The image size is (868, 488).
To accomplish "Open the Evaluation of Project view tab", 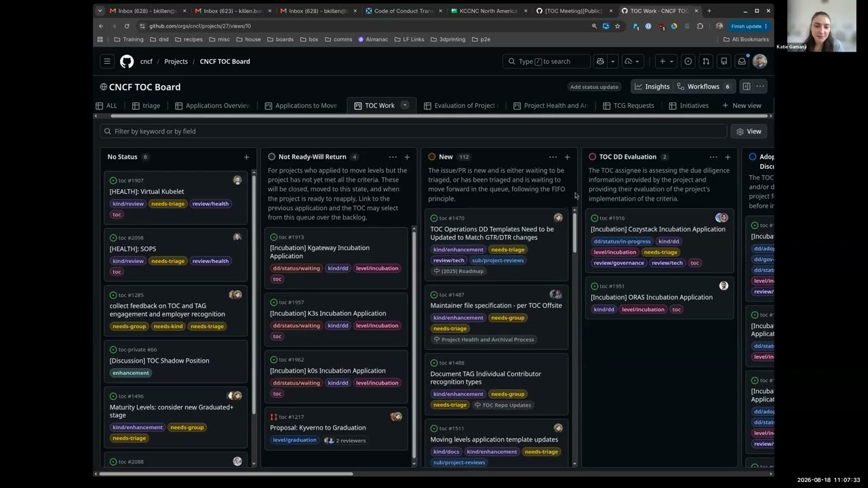I will point(460,106).
